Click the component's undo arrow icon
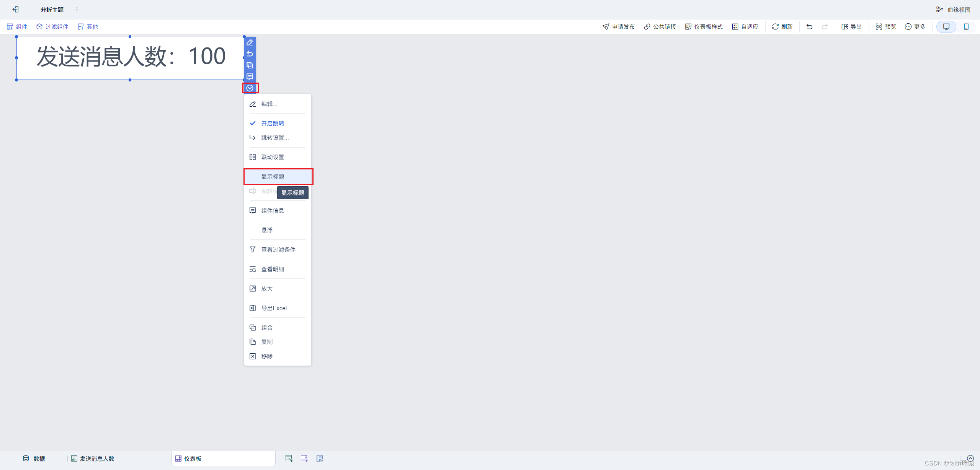This screenshot has width=980, height=470. (250, 54)
